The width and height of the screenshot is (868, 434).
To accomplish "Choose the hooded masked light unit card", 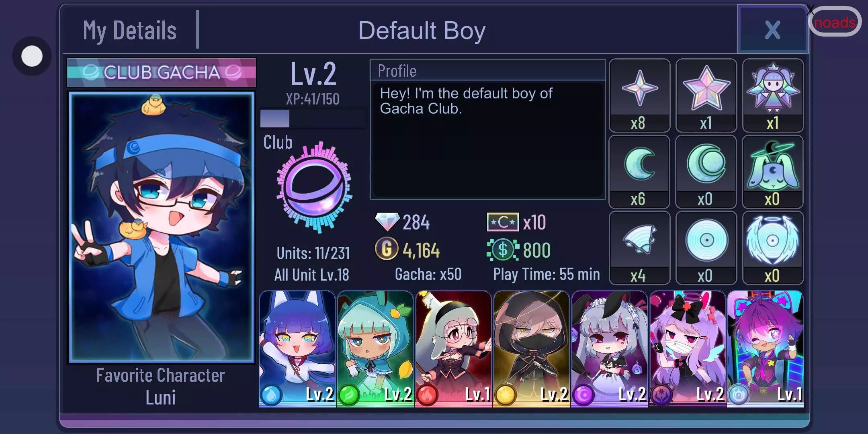I will click(531, 349).
